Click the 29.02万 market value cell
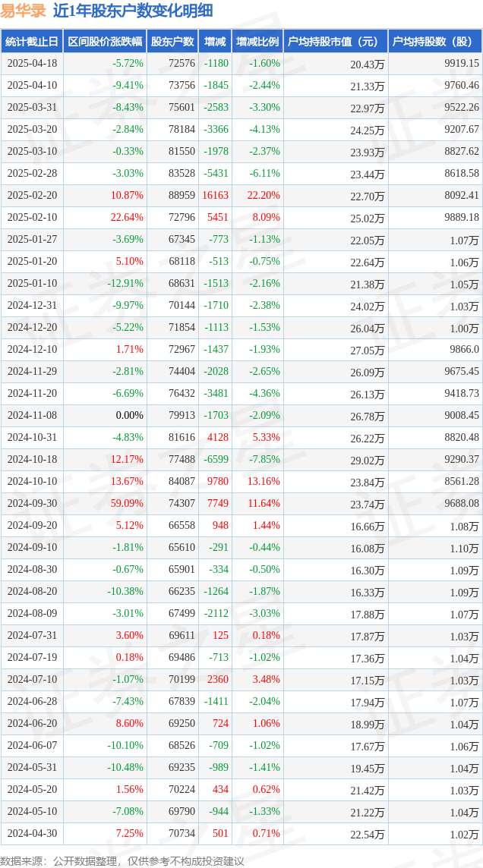 tap(368, 460)
